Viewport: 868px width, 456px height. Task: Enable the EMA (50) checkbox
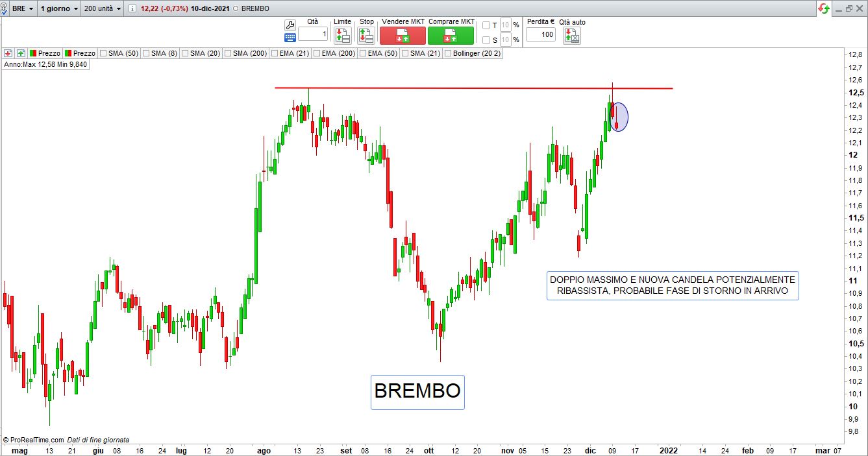(363, 53)
